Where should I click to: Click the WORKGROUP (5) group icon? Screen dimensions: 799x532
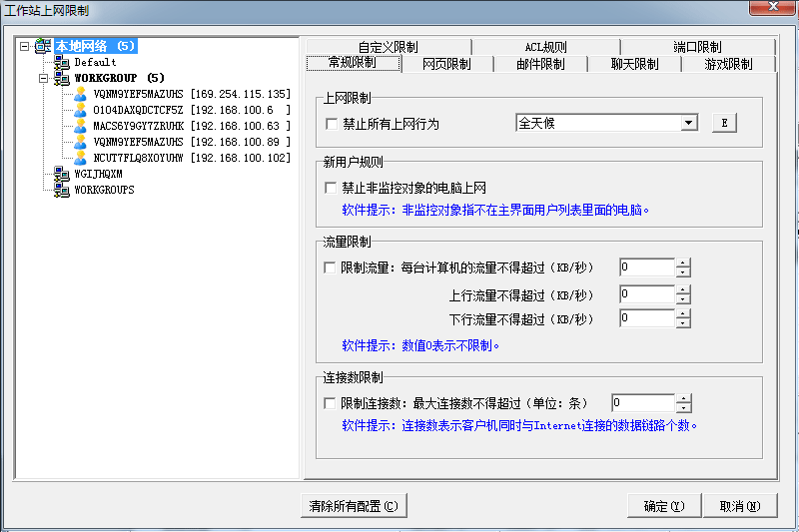tap(62, 78)
